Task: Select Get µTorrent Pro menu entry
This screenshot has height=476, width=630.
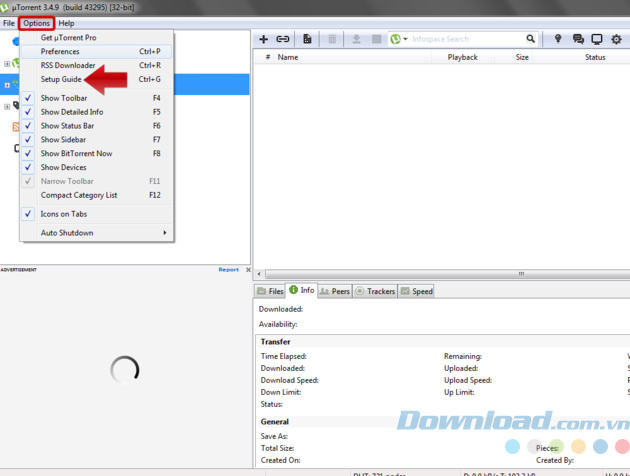Action: pos(96,37)
